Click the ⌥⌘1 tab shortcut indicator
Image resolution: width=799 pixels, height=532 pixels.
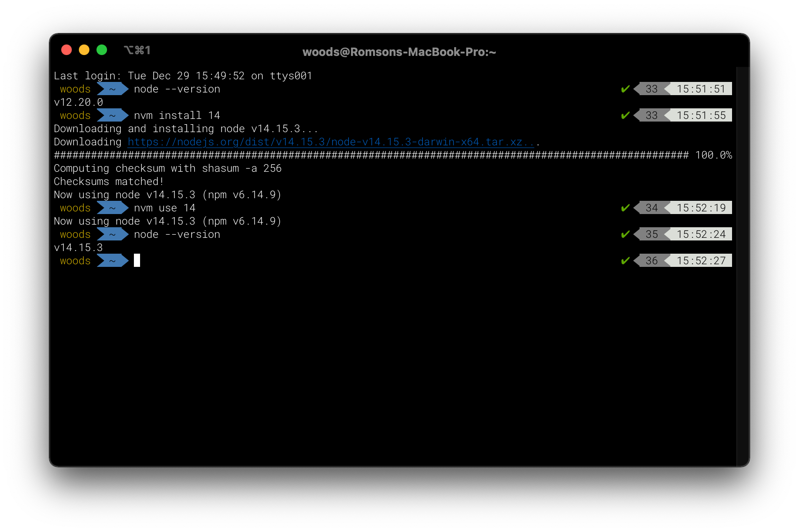137,50
